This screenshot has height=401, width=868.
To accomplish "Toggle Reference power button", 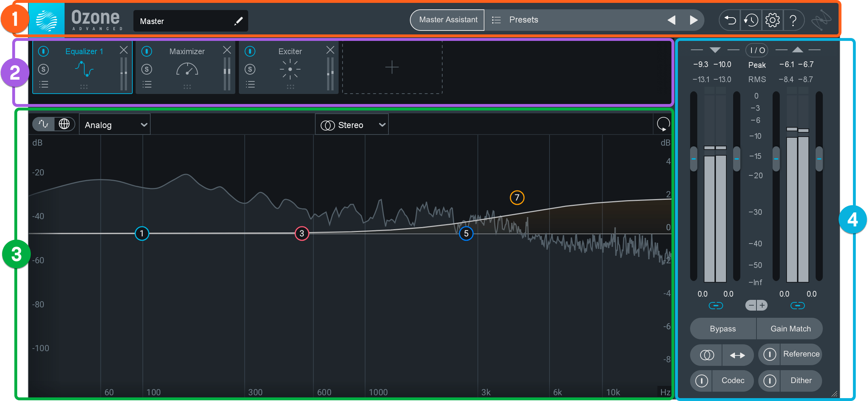I will pos(769,354).
